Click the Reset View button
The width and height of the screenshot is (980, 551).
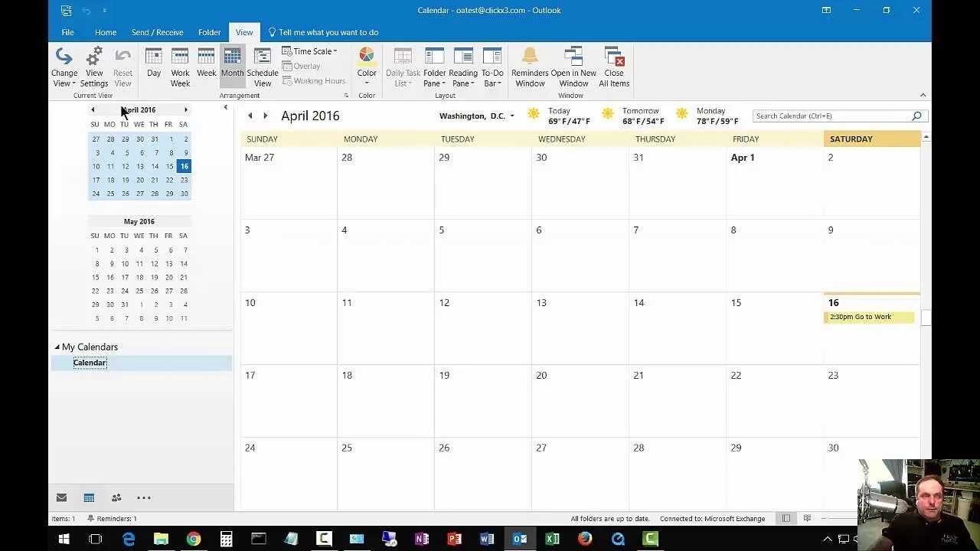click(122, 67)
